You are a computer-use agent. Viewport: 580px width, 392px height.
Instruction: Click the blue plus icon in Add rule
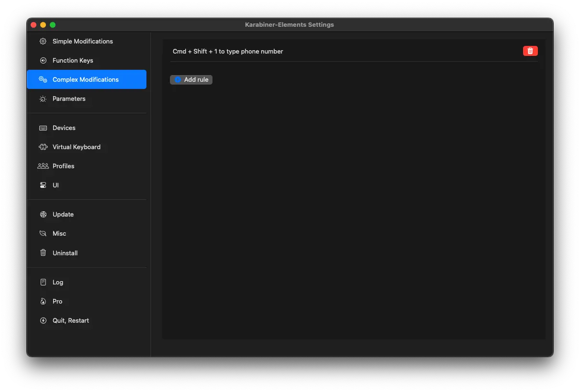[178, 80]
